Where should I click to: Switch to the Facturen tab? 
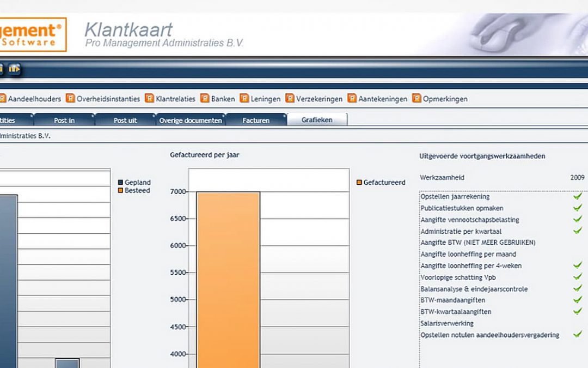(x=256, y=120)
